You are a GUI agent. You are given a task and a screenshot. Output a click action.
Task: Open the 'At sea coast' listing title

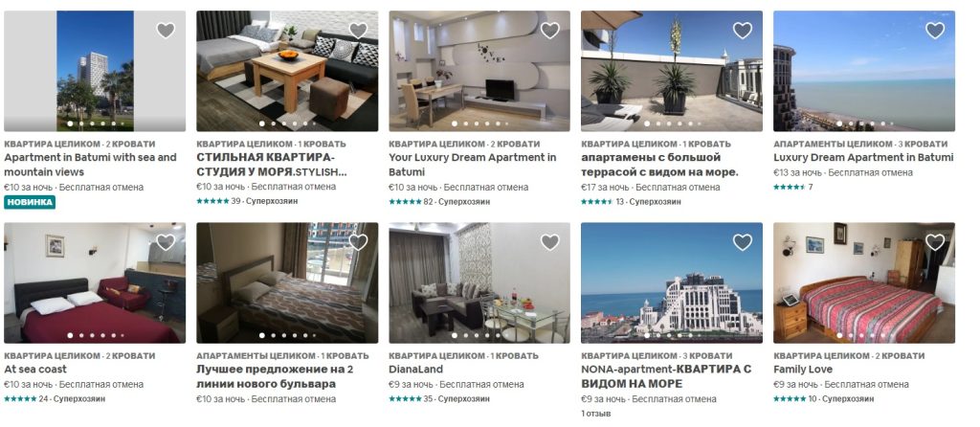[35, 370]
